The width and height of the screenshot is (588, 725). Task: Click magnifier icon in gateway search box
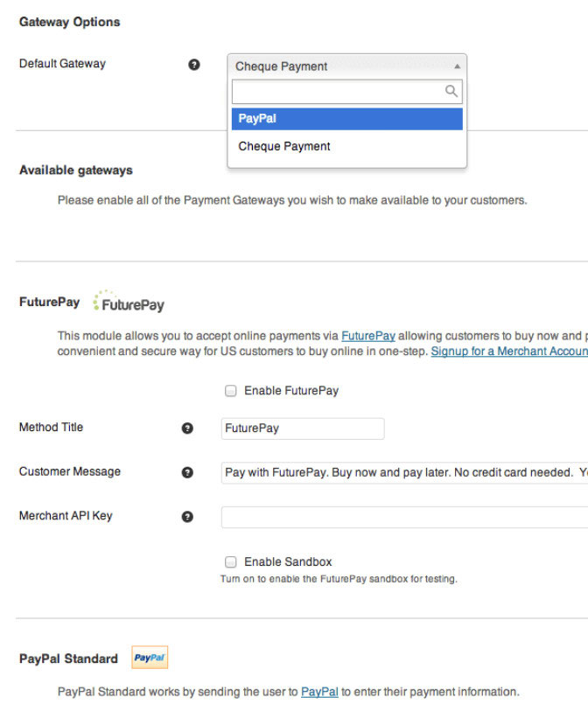click(451, 91)
